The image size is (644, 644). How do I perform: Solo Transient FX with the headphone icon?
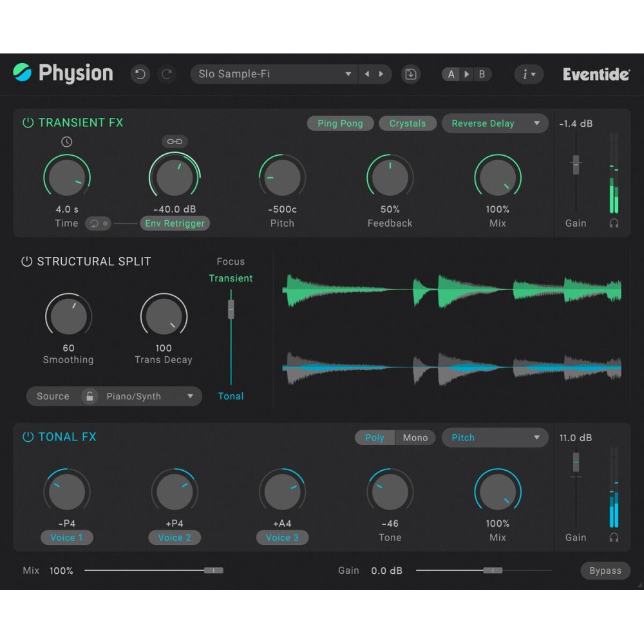[x=614, y=223]
